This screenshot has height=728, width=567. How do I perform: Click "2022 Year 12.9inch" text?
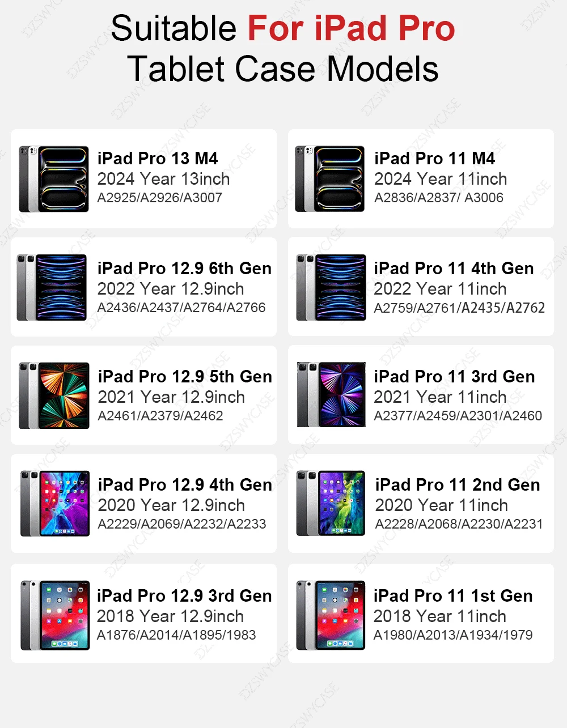[x=171, y=289]
